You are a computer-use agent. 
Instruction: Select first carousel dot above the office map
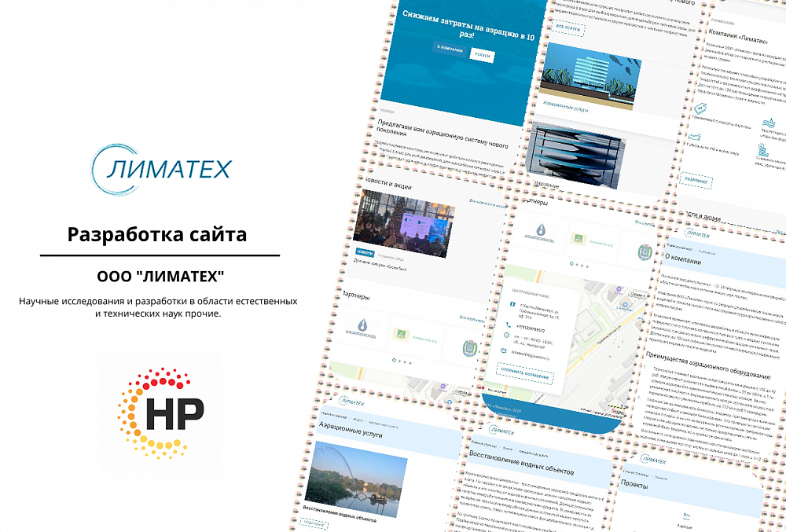pyautogui.click(x=571, y=263)
